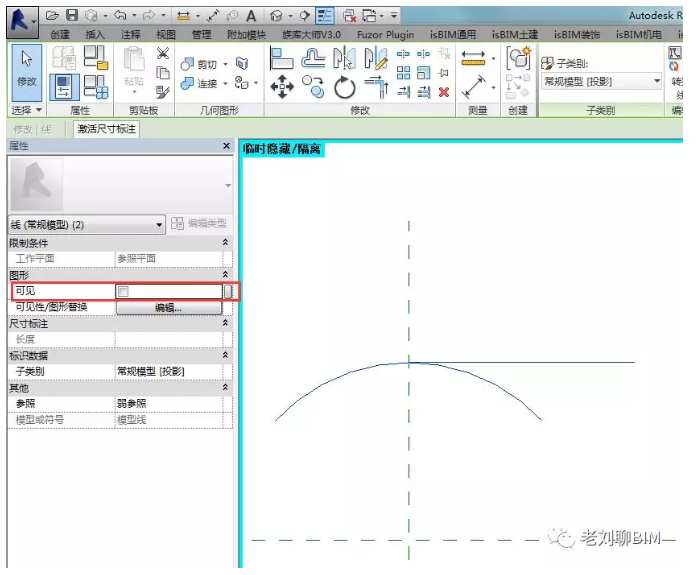Viewport: 700px width, 575px height.
Task: Click the associate parameter button beside 可见
Action: (x=228, y=291)
